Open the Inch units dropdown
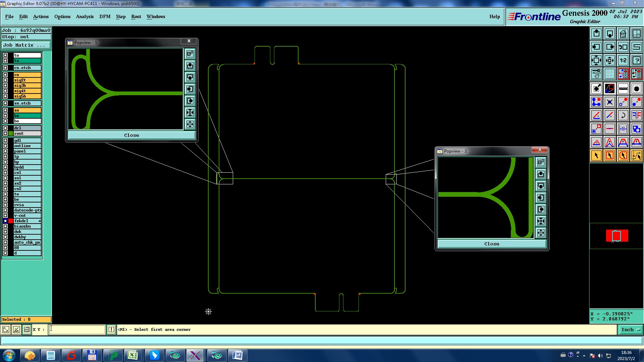The width and height of the screenshot is (644, 362). point(630,330)
